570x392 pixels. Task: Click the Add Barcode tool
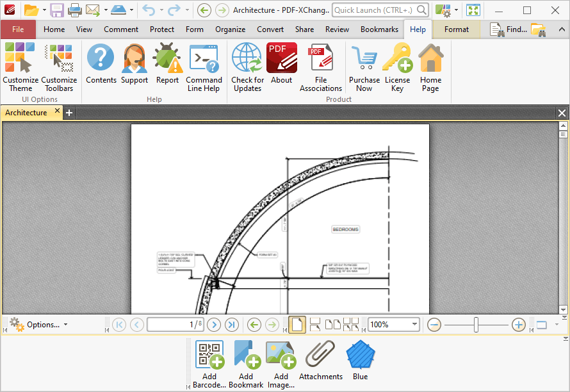(209, 364)
